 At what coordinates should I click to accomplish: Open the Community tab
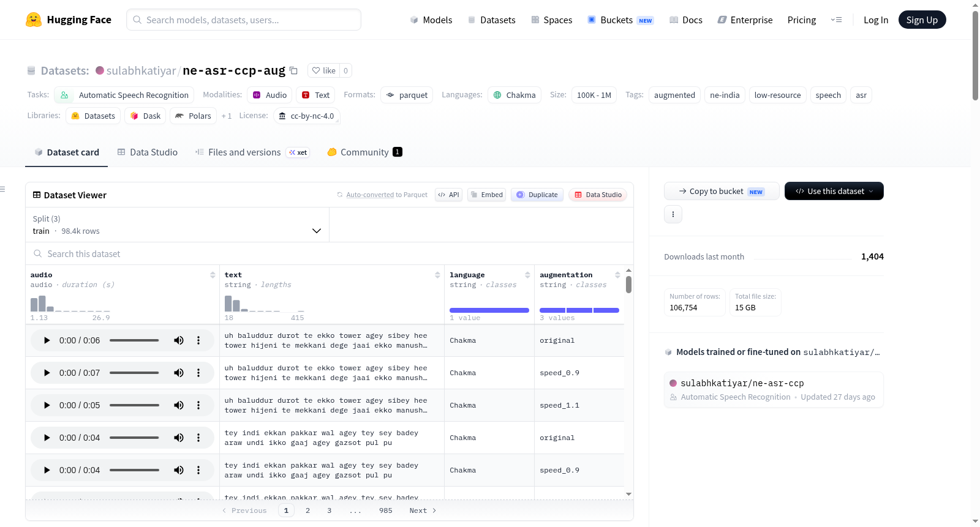364,152
